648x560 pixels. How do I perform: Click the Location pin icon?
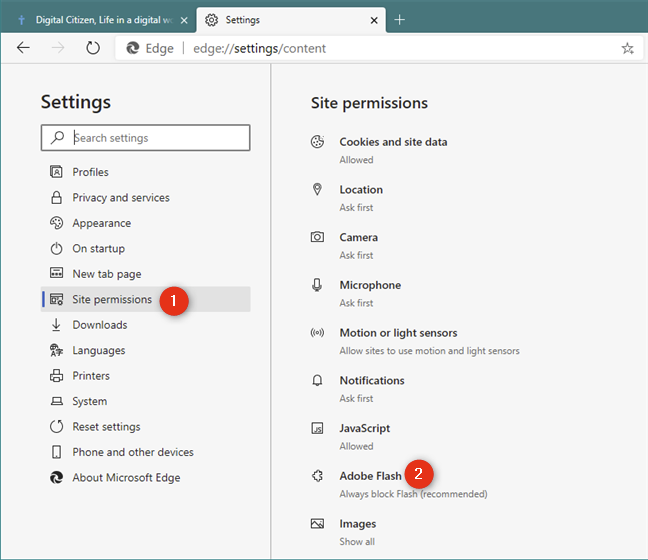tap(317, 189)
